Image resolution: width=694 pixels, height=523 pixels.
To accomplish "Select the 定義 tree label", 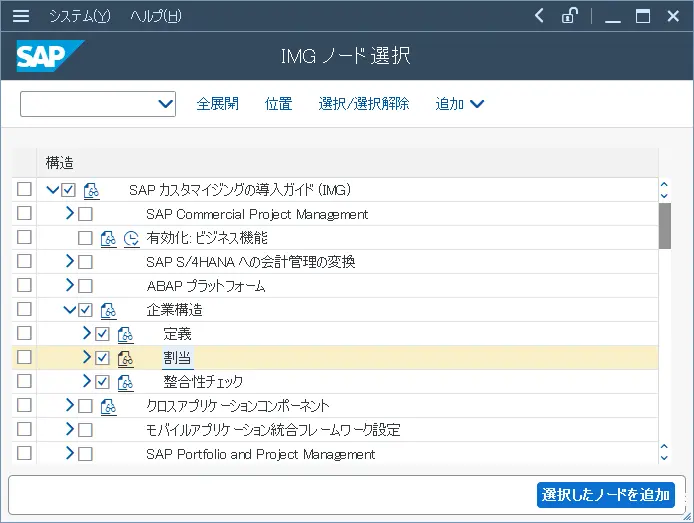I will point(177,334).
